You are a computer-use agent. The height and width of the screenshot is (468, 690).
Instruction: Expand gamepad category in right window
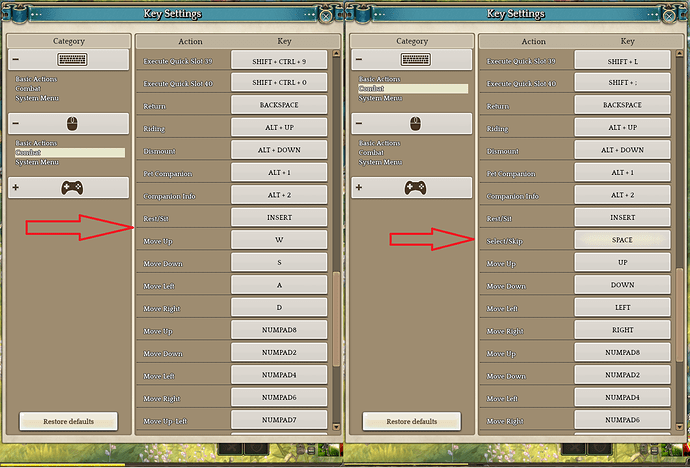(359, 187)
